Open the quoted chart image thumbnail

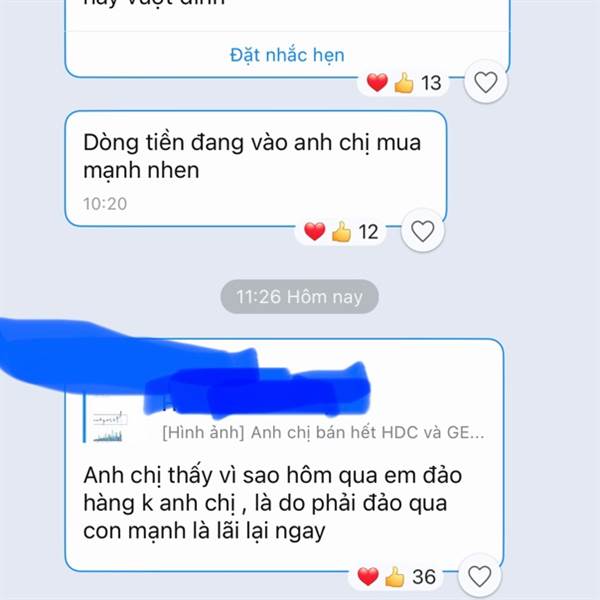click(x=109, y=426)
